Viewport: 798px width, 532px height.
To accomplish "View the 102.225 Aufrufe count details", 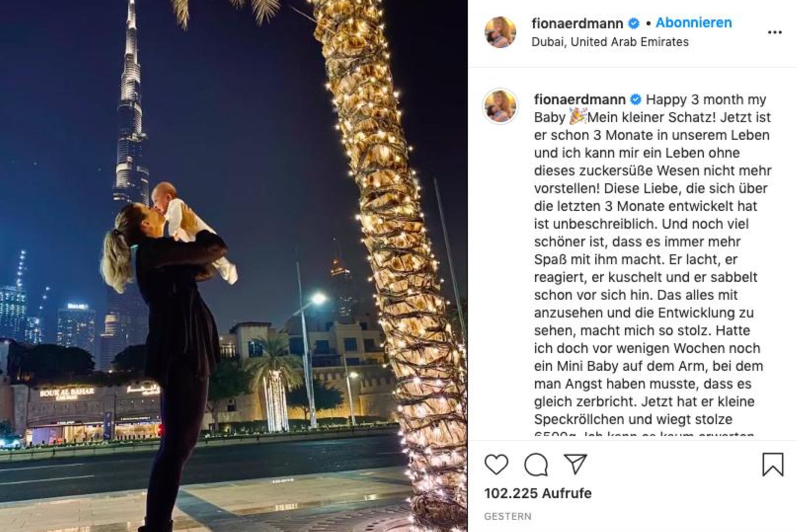I will pos(538,493).
